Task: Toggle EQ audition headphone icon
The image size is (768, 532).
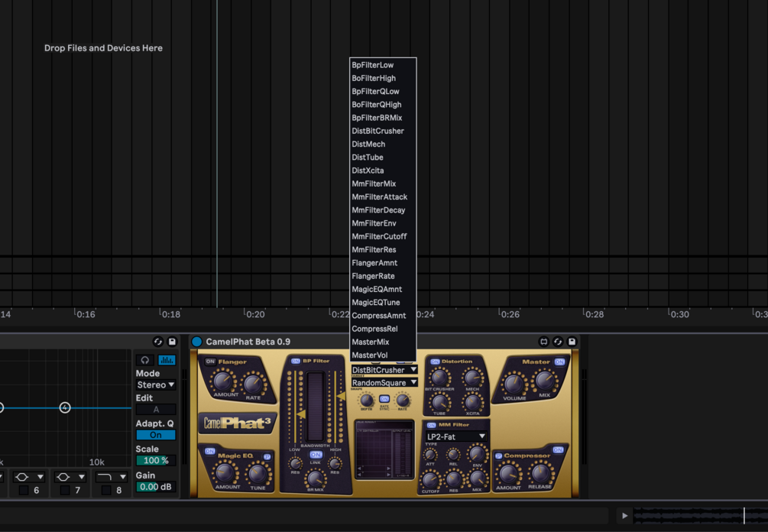Action: point(145,360)
